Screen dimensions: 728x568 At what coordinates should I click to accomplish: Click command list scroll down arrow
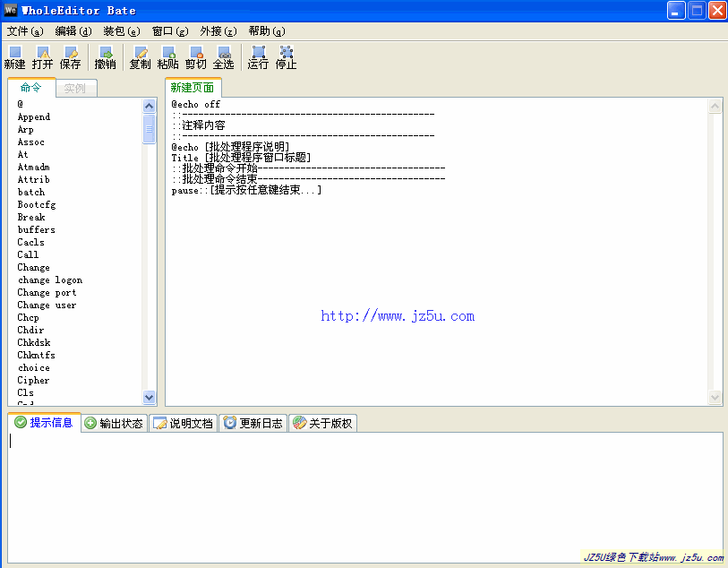(149, 397)
